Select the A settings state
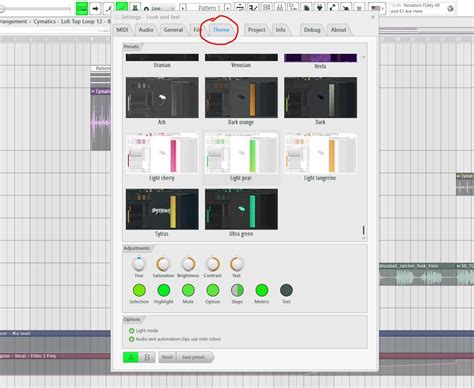The image size is (474, 388). pos(131,357)
